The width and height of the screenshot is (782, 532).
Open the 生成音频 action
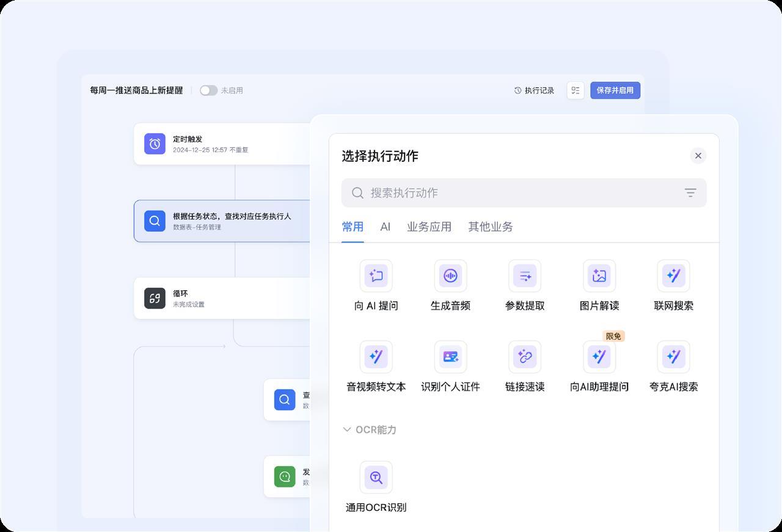[x=450, y=275]
